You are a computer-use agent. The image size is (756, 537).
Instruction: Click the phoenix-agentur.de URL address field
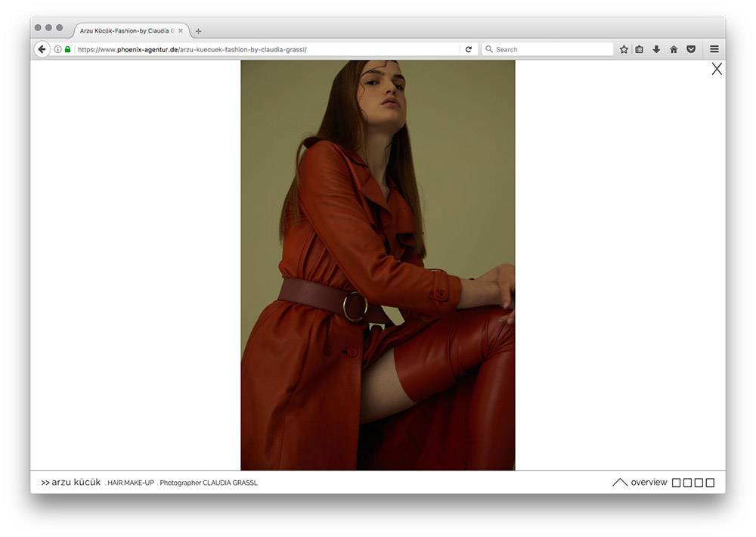click(268, 49)
